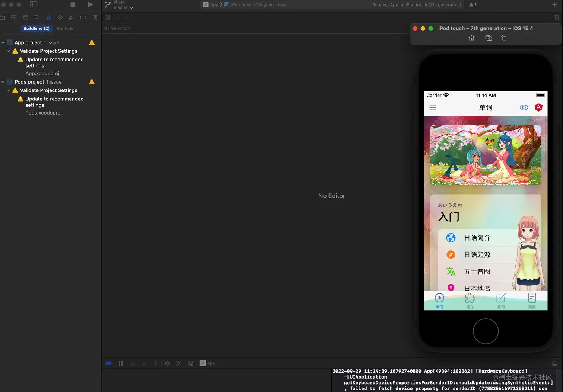Select Update to recommended settings above Pods.xcodeproj
563x392 pixels.
click(54, 102)
